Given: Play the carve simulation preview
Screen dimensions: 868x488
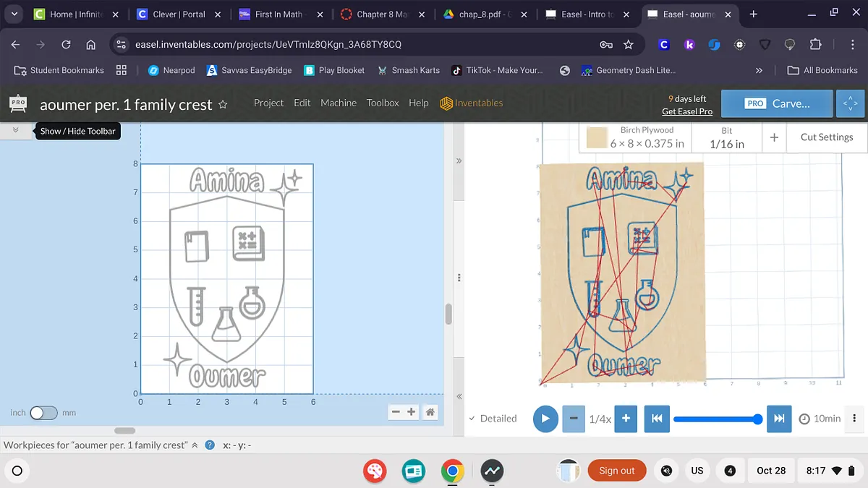Looking at the screenshot, I should coord(545,419).
